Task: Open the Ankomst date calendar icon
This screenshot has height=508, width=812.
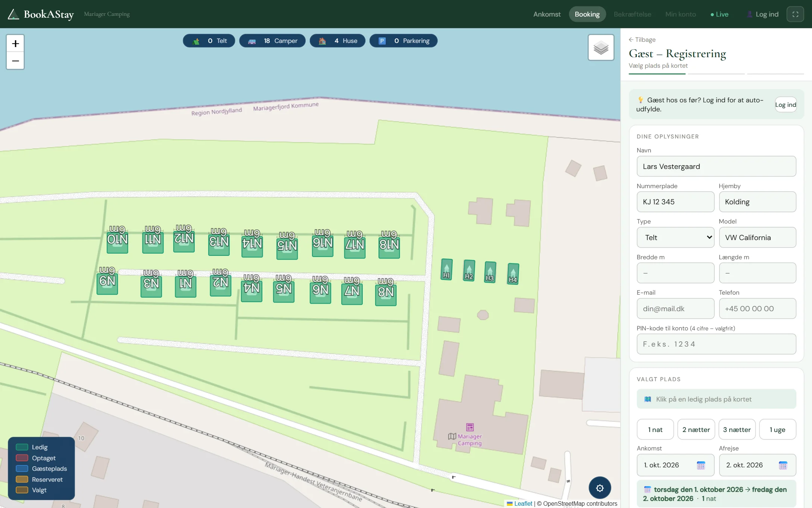Action: click(701, 465)
